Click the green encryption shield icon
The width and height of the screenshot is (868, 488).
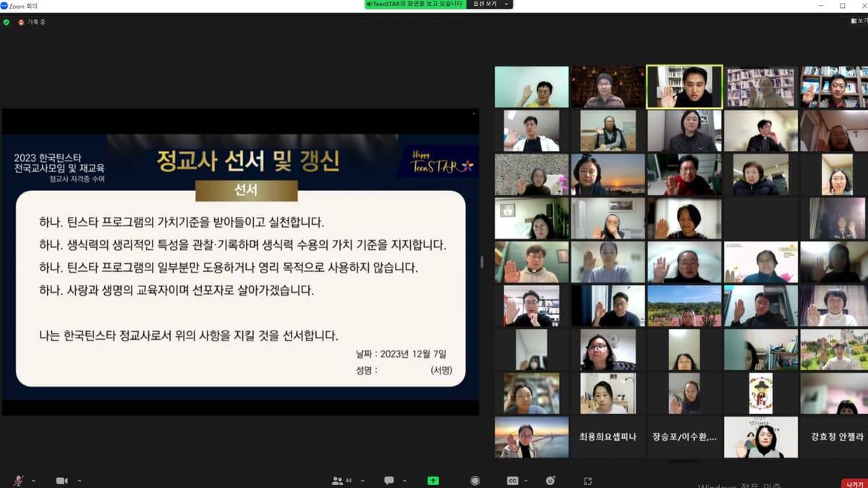pyautogui.click(x=7, y=22)
